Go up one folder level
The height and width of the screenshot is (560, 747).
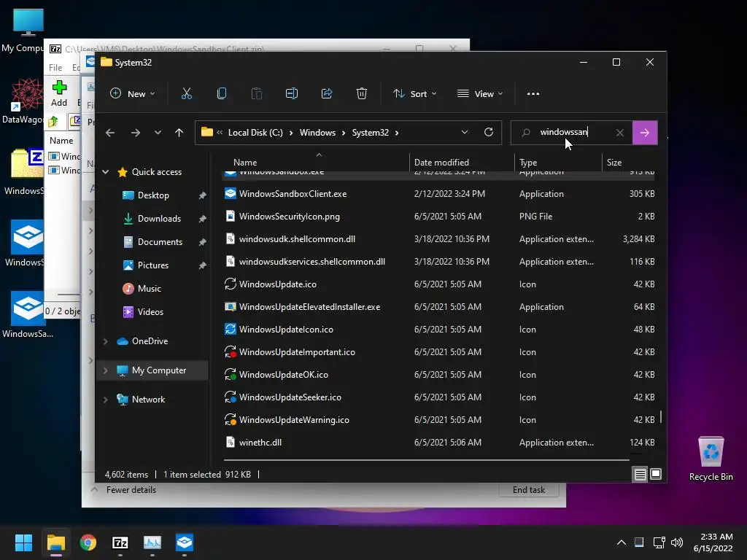[179, 133]
